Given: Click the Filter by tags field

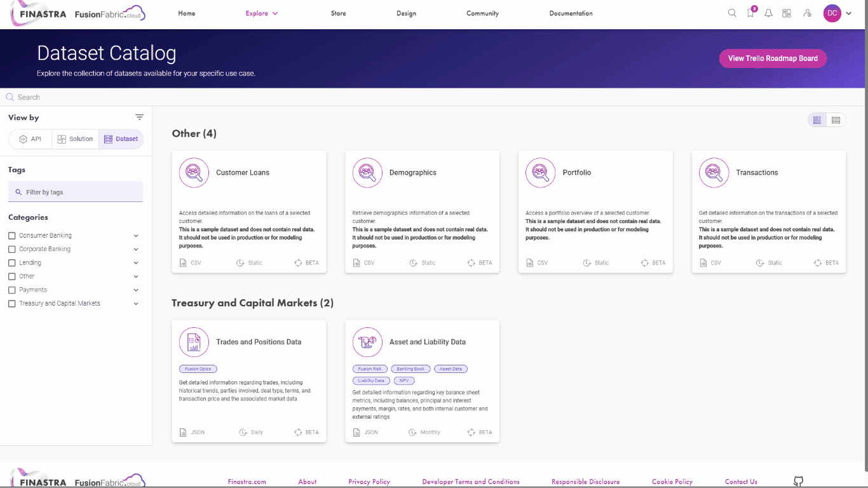Looking at the screenshot, I should [x=76, y=192].
